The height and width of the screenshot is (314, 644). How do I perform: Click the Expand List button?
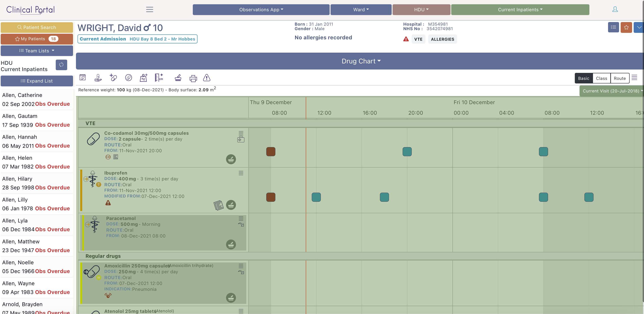tap(37, 81)
